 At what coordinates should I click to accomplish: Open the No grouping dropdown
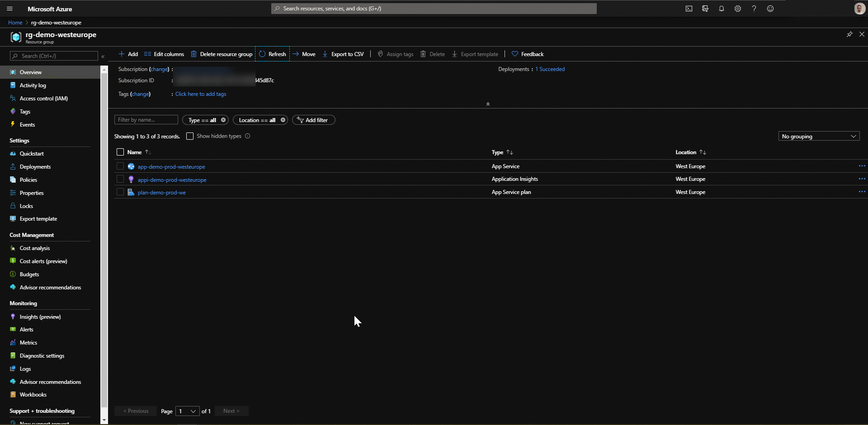pos(818,136)
